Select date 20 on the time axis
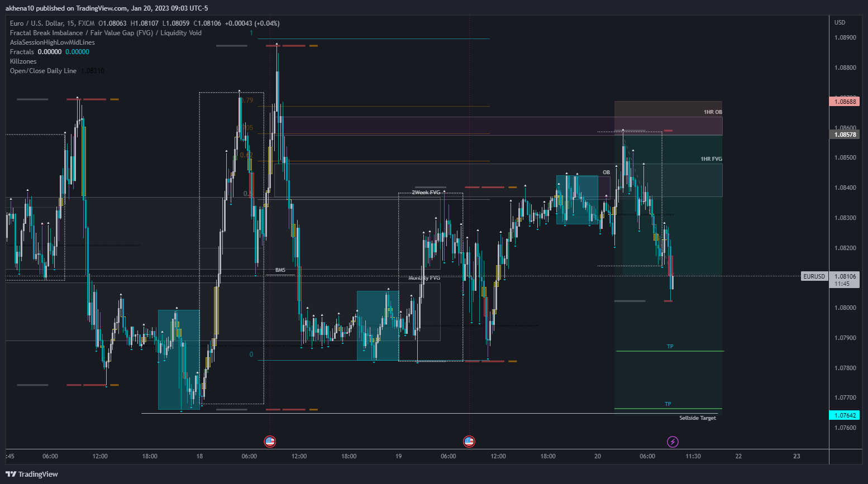 (598, 456)
